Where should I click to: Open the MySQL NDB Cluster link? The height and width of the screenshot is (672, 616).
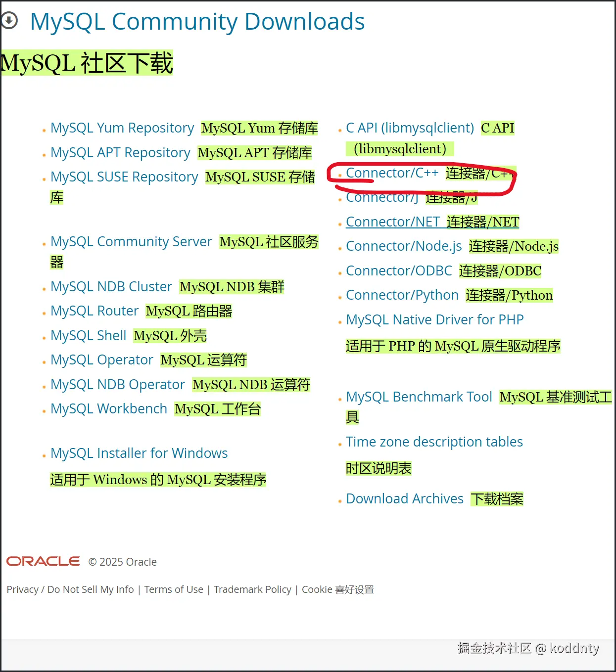[x=111, y=287]
